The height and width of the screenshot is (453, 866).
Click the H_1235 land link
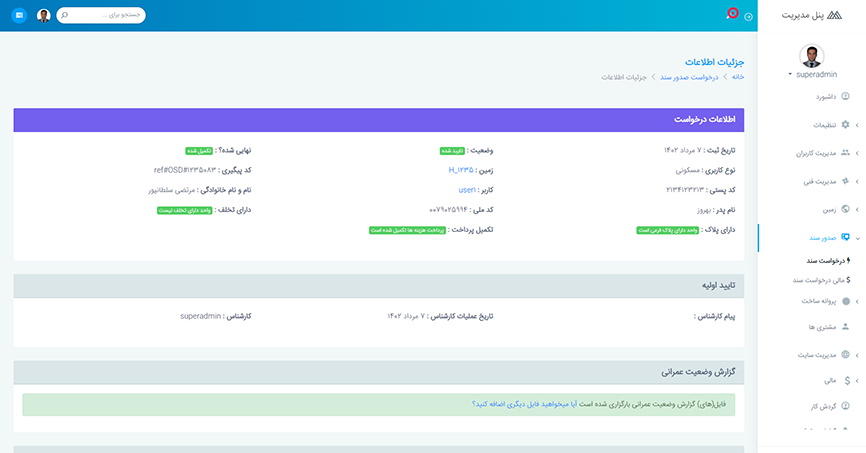pyautogui.click(x=459, y=170)
